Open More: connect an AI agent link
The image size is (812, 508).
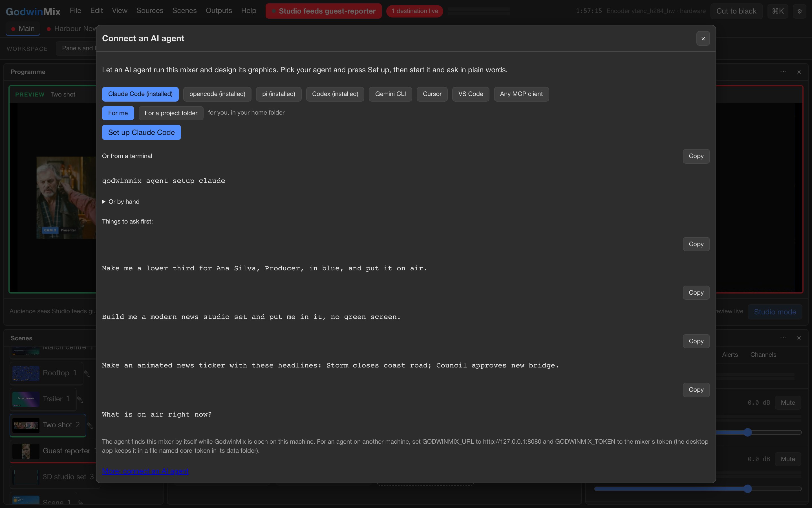pyautogui.click(x=145, y=471)
